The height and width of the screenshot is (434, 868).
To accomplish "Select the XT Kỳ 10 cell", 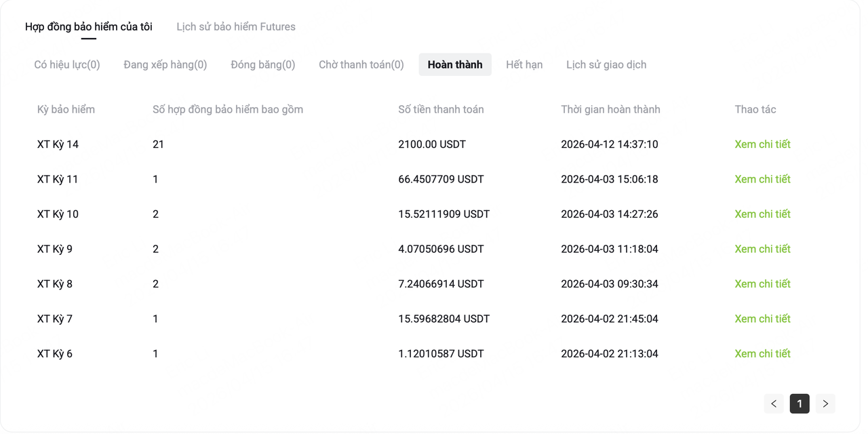I will click(58, 214).
